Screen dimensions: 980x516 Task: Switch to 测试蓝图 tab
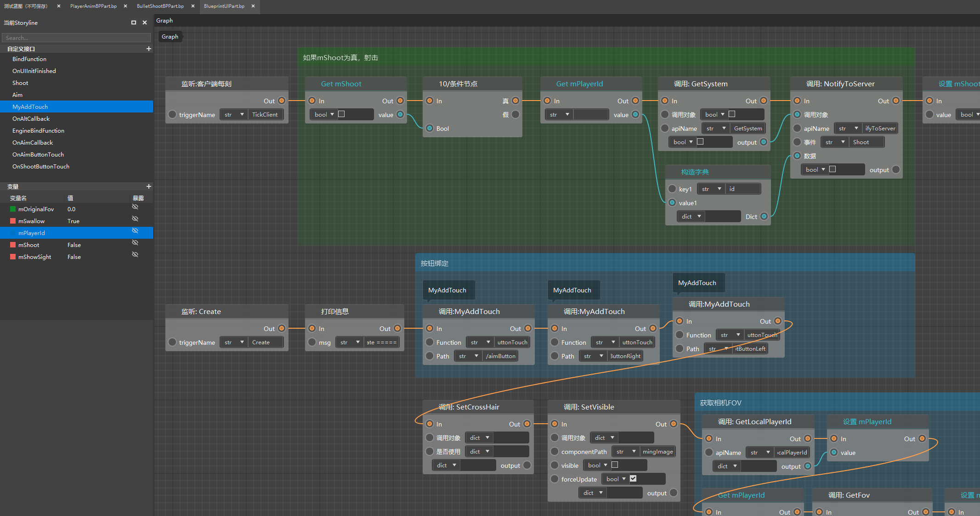pyautogui.click(x=26, y=6)
